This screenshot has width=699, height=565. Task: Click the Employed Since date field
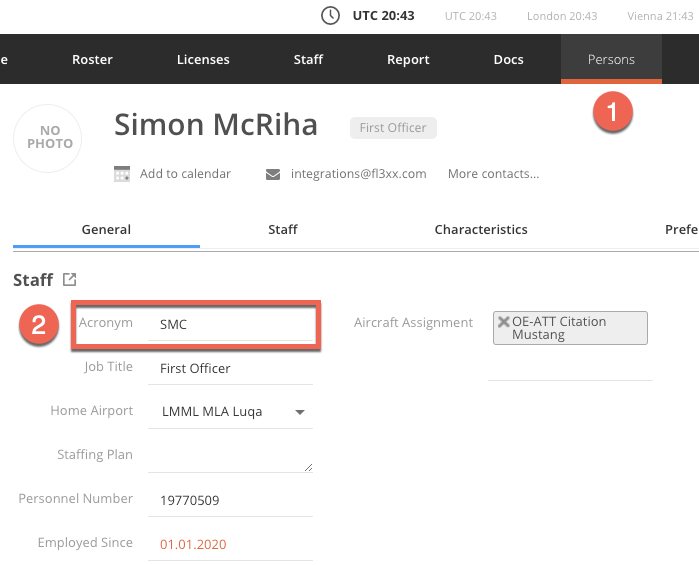point(230,544)
